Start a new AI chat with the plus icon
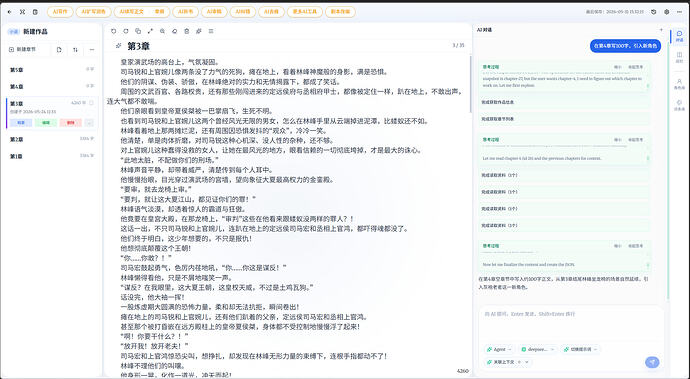This screenshot has height=379, width=690. tap(661, 29)
